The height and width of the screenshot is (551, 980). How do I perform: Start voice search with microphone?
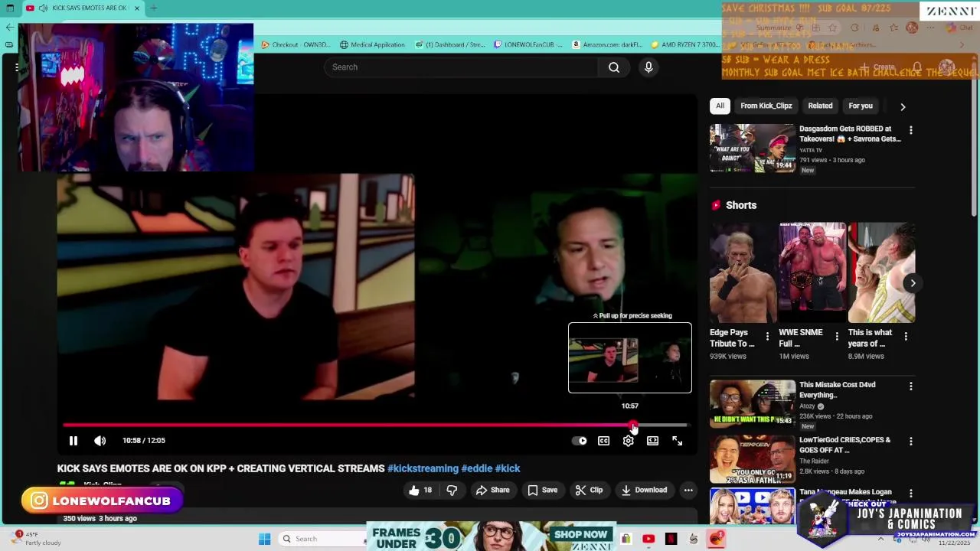point(648,67)
